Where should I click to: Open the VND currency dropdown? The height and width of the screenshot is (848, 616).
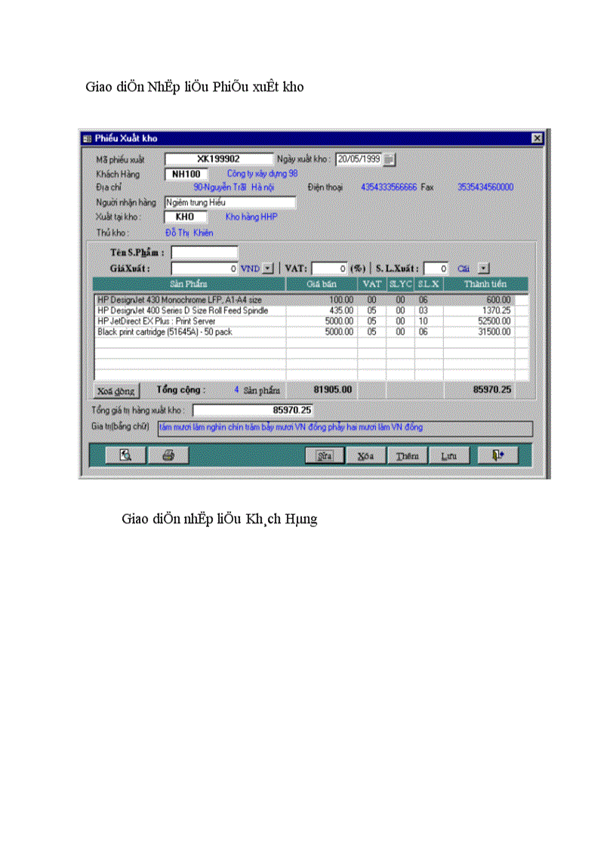click(x=268, y=267)
